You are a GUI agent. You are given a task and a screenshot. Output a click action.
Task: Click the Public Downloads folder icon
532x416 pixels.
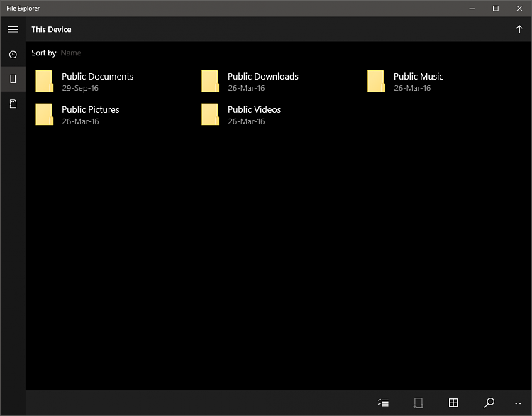tap(211, 81)
